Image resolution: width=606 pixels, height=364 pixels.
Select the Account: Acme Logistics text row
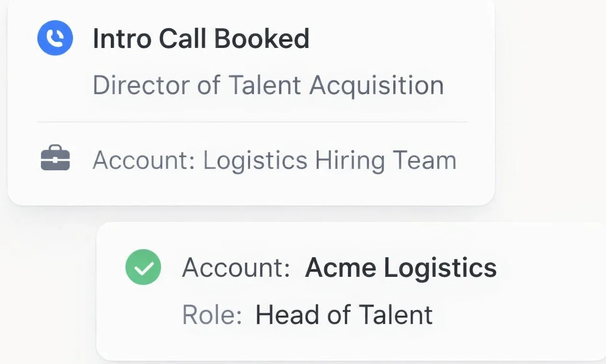tap(339, 267)
